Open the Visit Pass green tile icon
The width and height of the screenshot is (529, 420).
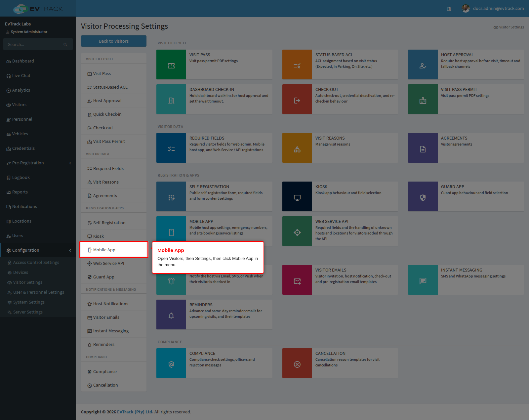point(171,64)
